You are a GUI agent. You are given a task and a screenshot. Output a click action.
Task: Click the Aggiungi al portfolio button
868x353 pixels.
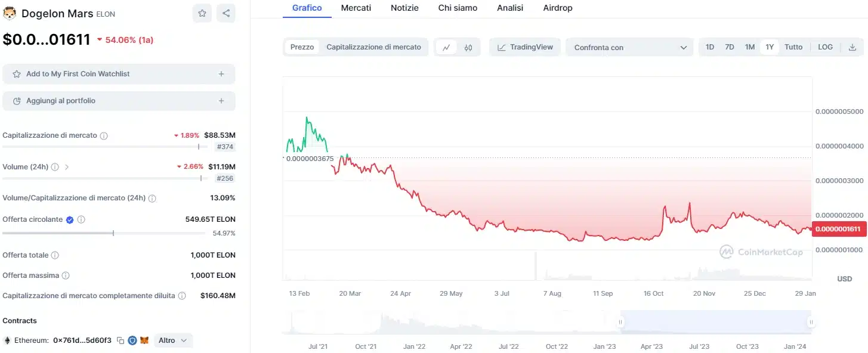pos(119,101)
